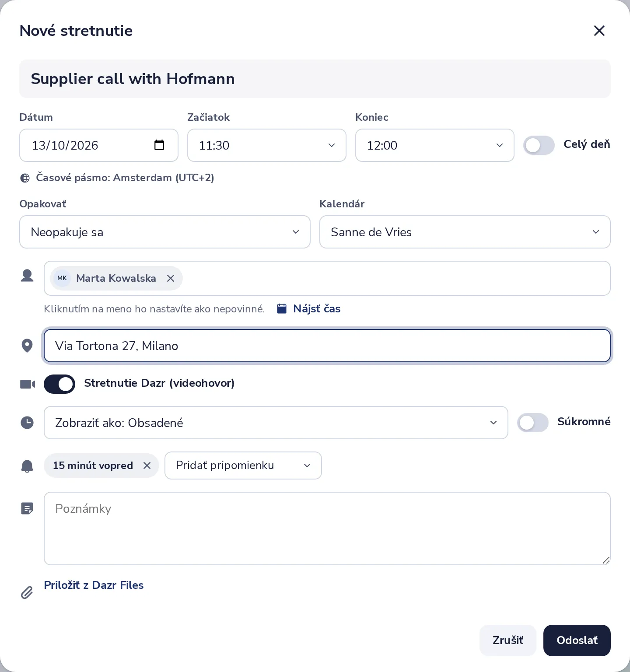Screen dimensions: 630x672
Task: Click the bell reminder icon
Action: coord(27,466)
